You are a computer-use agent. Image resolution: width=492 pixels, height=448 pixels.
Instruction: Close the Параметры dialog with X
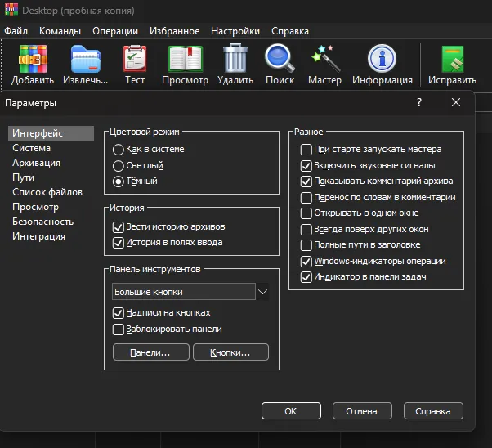(x=456, y=102)
